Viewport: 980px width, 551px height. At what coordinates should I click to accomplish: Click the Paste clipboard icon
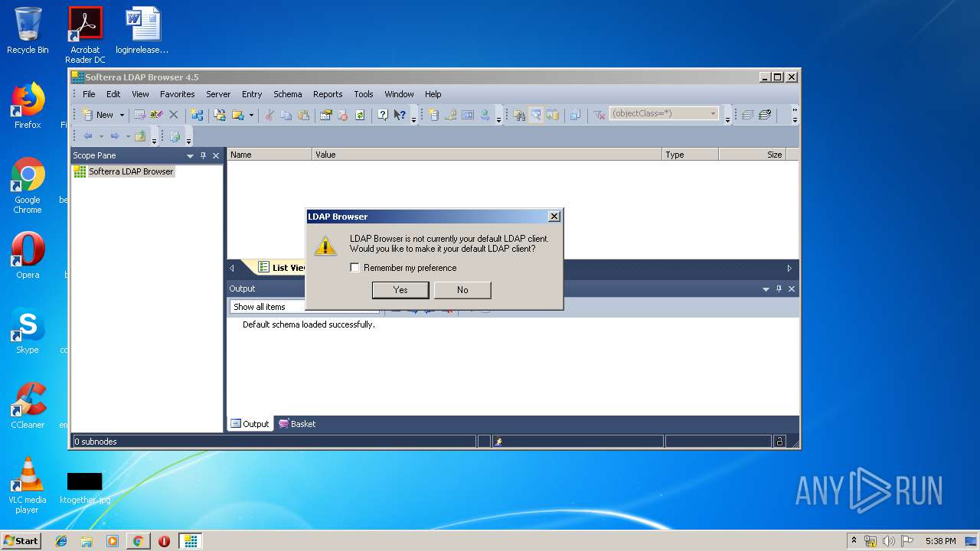point(303,115)
